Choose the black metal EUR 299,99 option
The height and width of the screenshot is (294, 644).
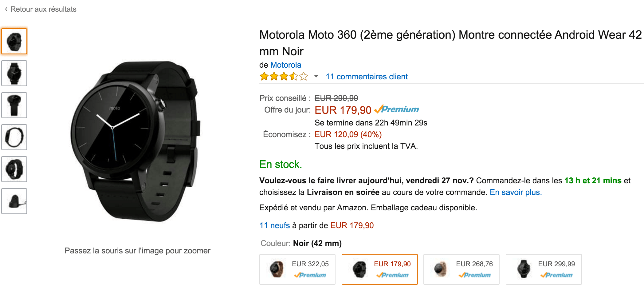[x=544, y=269]
